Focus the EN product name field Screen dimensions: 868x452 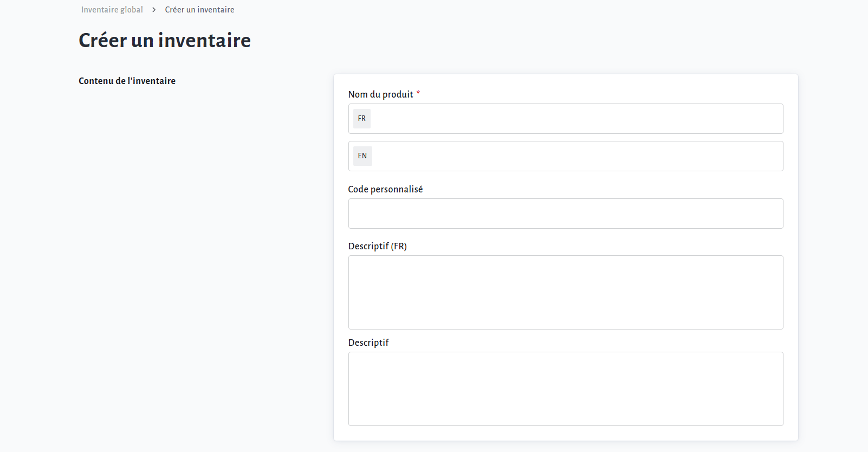click(566, 156)
